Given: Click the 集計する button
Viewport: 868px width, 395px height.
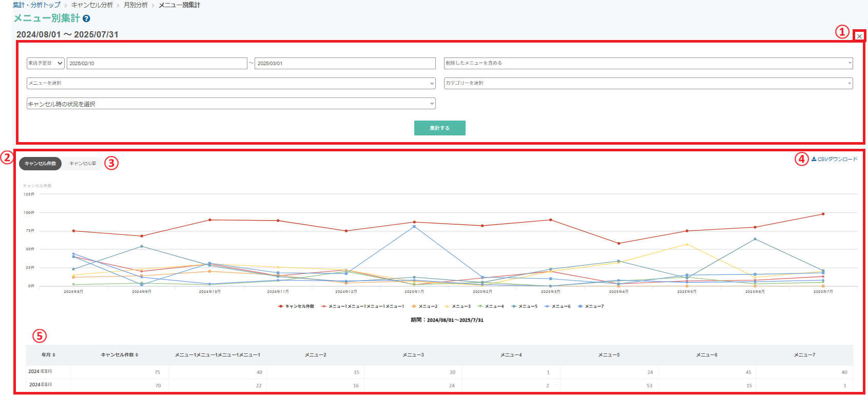Looking at the screenshot, I should tap(440, 128).
